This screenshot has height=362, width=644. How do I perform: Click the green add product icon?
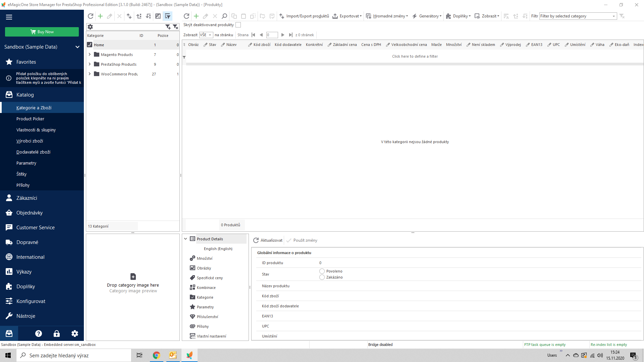coord(196,16)
